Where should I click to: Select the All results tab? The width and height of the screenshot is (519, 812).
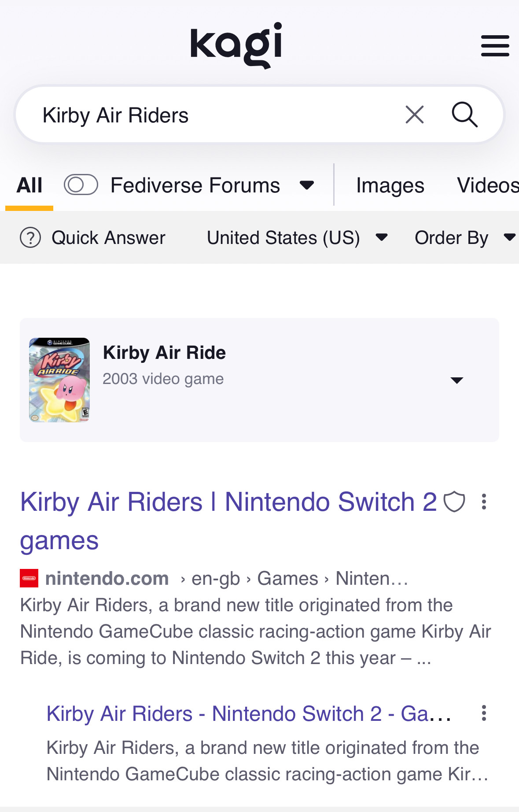[29, 185]
